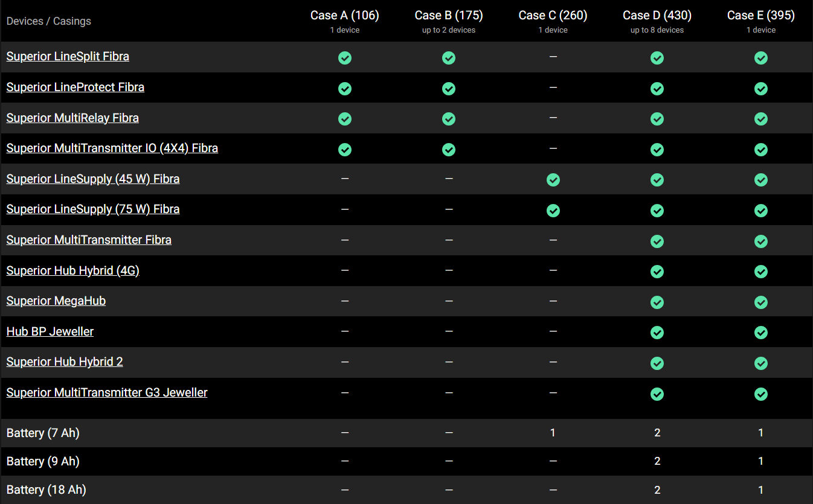813x504 pixels.
Task: Click Case D checkmark in Superior Hub Hybrid 2 row
Action: coord(657,363)
